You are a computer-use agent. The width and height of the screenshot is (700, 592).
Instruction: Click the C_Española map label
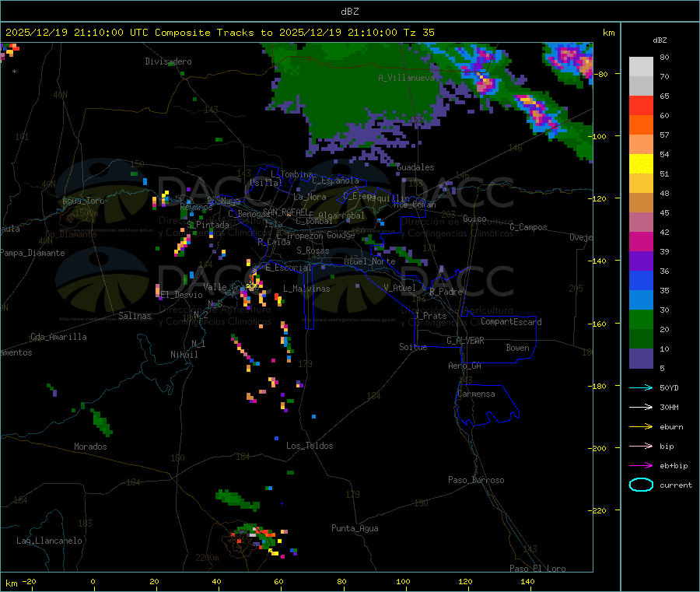[x=335, y=180]
